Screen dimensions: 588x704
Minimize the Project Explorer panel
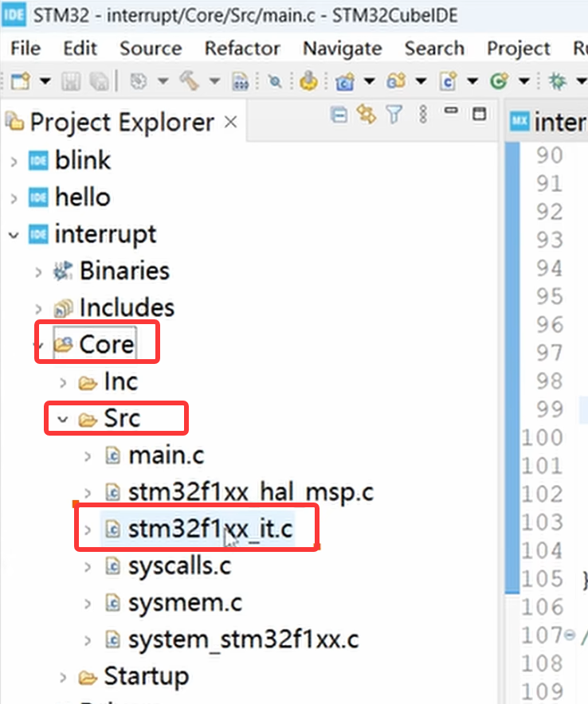click(x=451, y=111)
